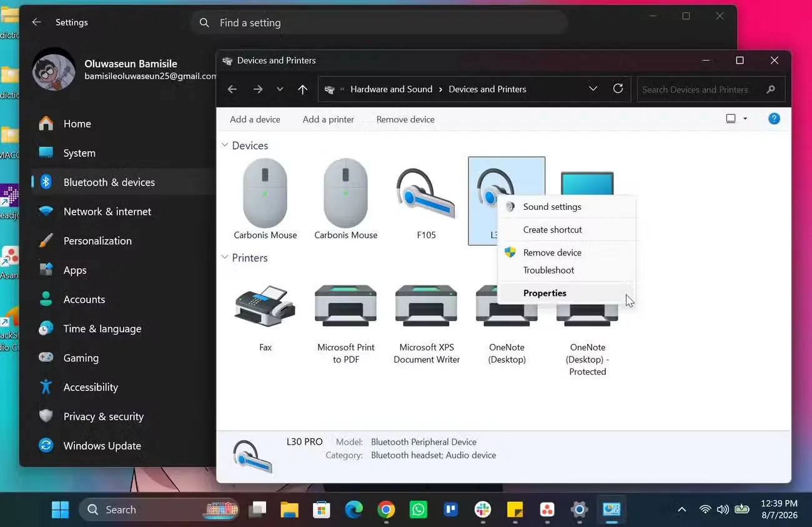Open Bluetooth & devices in Settings sidebar
Viewport: 812px width, 527px height.
click(x=123, y=182)
